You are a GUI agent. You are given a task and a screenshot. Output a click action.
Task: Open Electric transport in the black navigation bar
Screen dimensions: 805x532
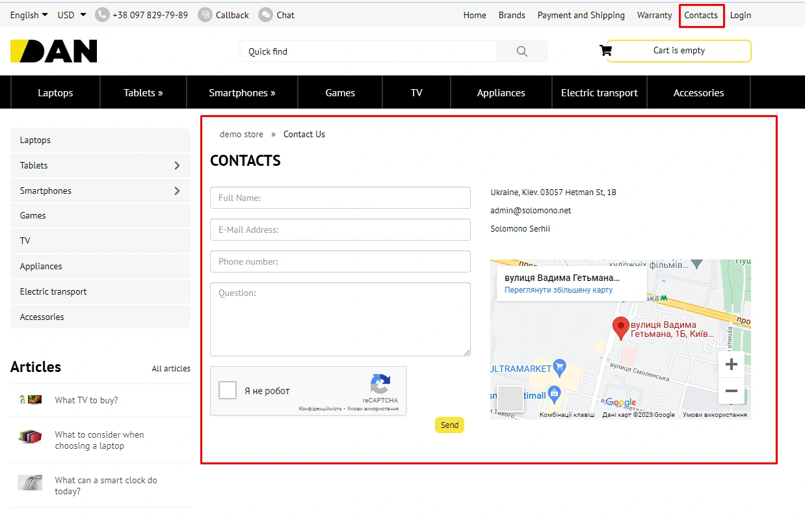(x=599, y=93)
